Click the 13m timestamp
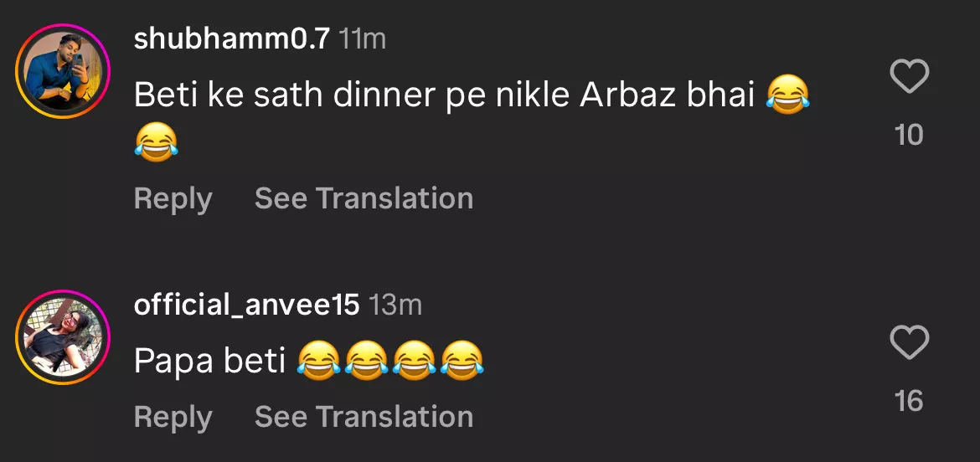This screenshot has width=980, height=462. (x=395, y=306)
